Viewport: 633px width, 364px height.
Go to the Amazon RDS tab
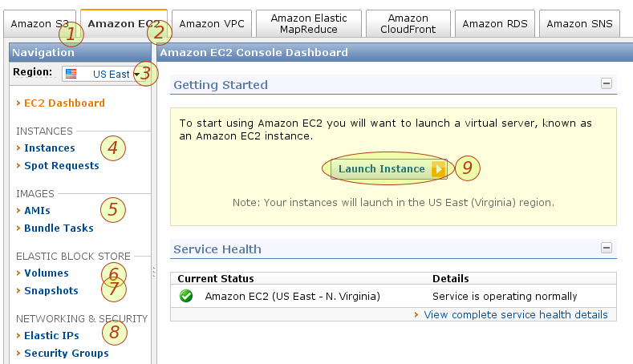click(495, 23)
